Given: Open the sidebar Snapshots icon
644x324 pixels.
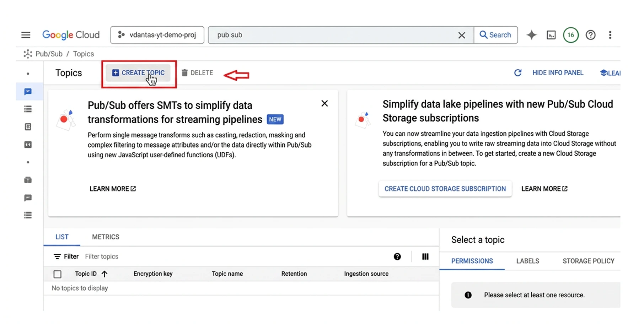Looking at the screenshot, I should coord(28,127).
